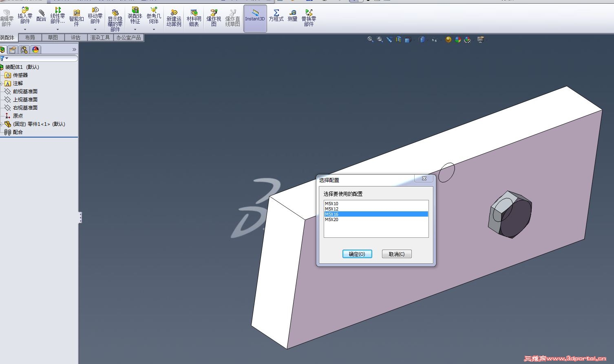This screenshot has height=364, width=614.
Task: Click the 方程式 (Equations) tool
Action: point(276,15)
